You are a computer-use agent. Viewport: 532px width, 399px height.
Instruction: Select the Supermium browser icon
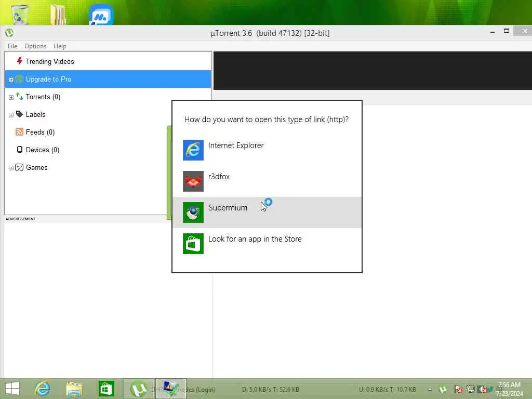tap(193, 212)
